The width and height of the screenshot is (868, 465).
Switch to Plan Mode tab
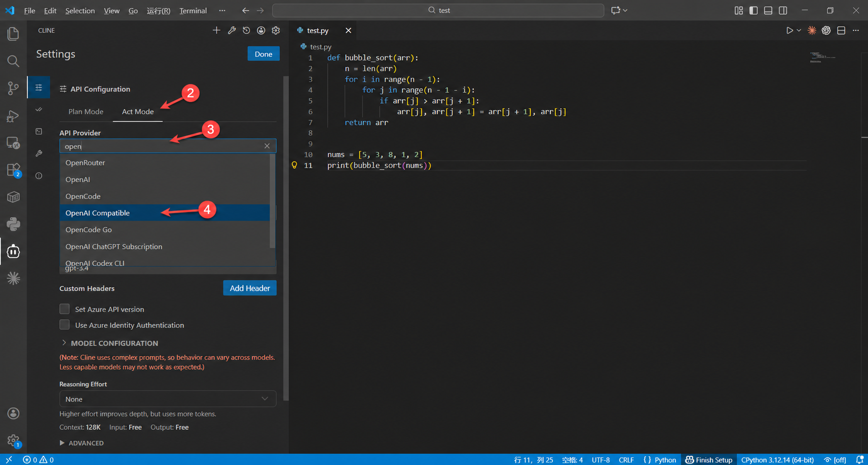86,111
